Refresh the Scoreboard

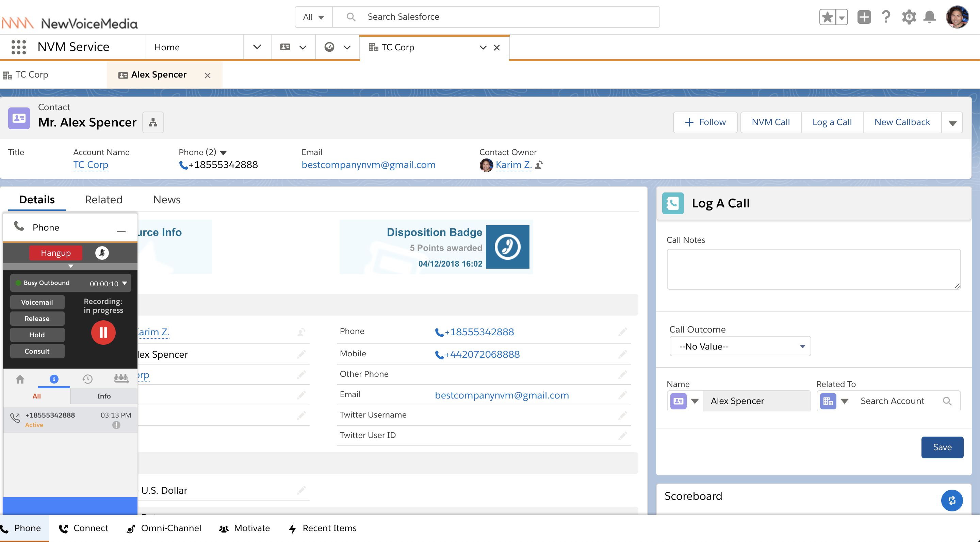(951, 500)
